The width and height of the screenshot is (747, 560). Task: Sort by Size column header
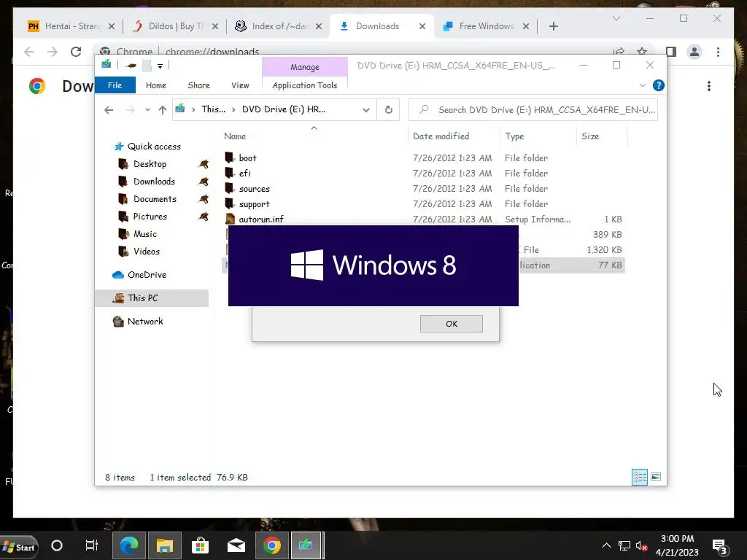click(589, 136)
